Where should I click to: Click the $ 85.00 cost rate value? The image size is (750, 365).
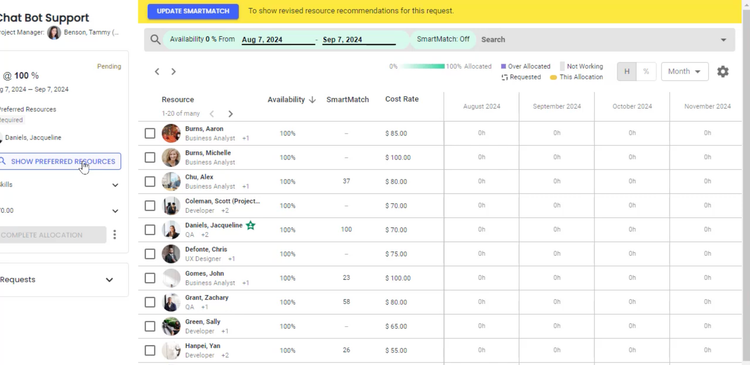click(396, 133)
